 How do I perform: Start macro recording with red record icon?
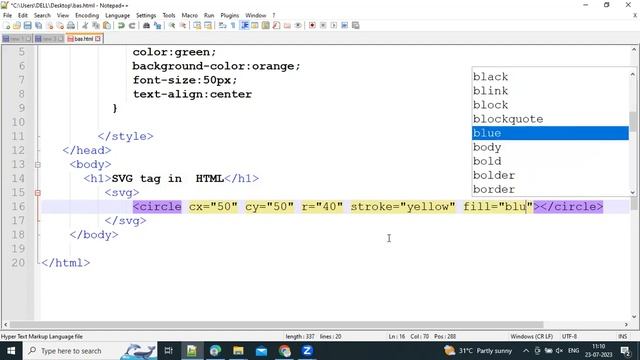click(x=312, y=25)
